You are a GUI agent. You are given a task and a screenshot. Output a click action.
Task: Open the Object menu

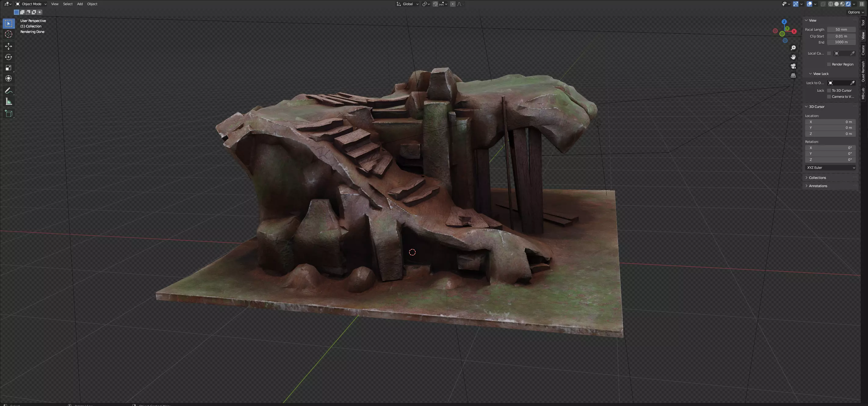pyautogui.click(x=92, y=4)
